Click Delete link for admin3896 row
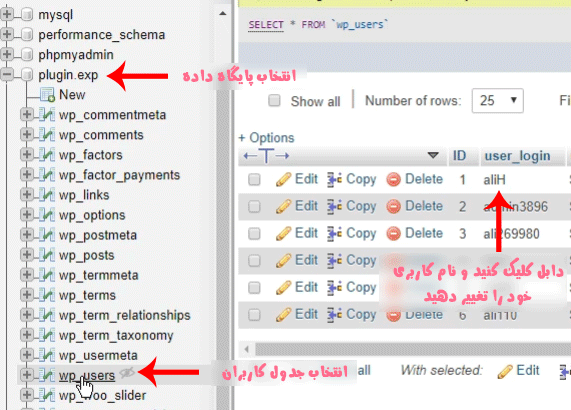The height and width of the screenshot is (410, 571). coord(424,206)
